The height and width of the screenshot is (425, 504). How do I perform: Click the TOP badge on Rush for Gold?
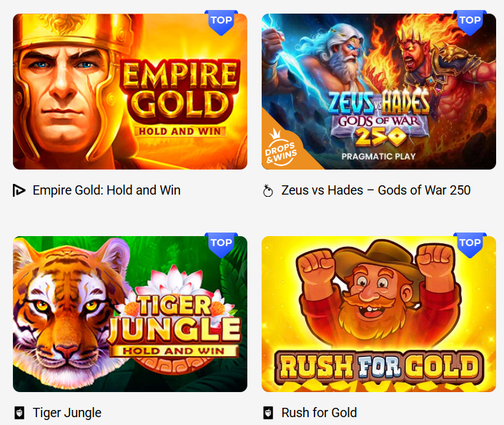(x=470, y=245)
